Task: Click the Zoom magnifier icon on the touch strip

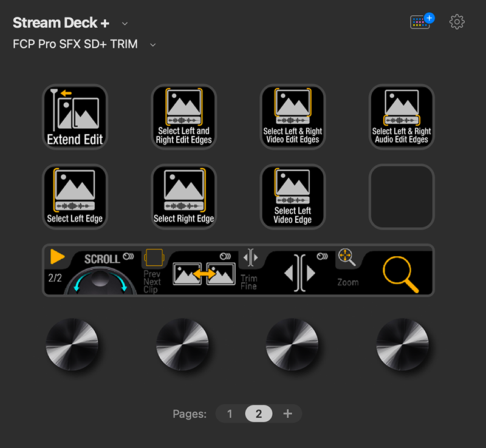Action: 401,273
